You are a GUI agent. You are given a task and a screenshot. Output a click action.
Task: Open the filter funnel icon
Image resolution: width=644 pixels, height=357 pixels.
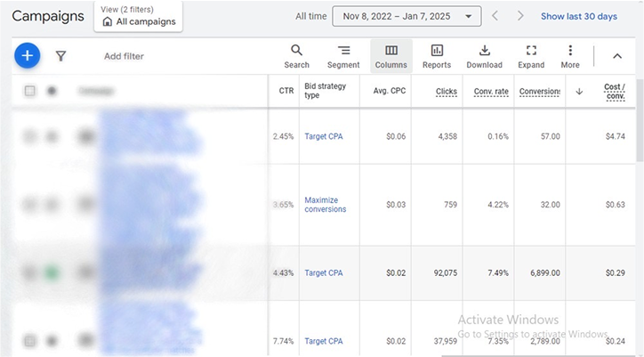pos(60,56)
